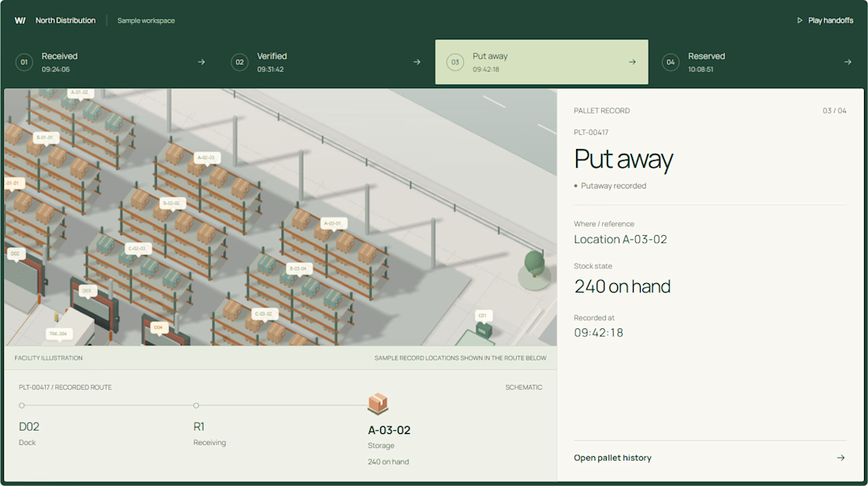The width and height of the screenshot is (868, 486).
Task: Click the "PLT-00417 / RECORDED ROUTE" heading
Action: (x=65, y=387)
